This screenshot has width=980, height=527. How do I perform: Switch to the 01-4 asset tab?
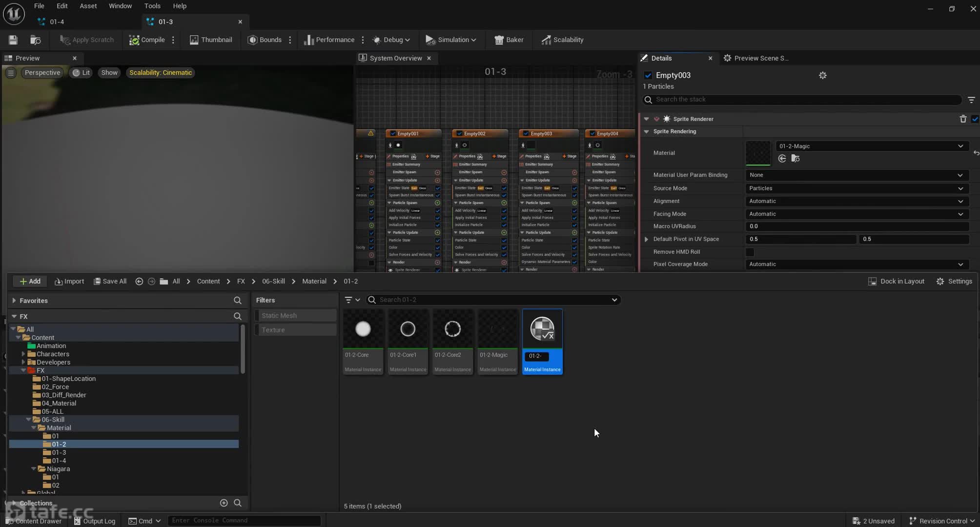[57, 21]
